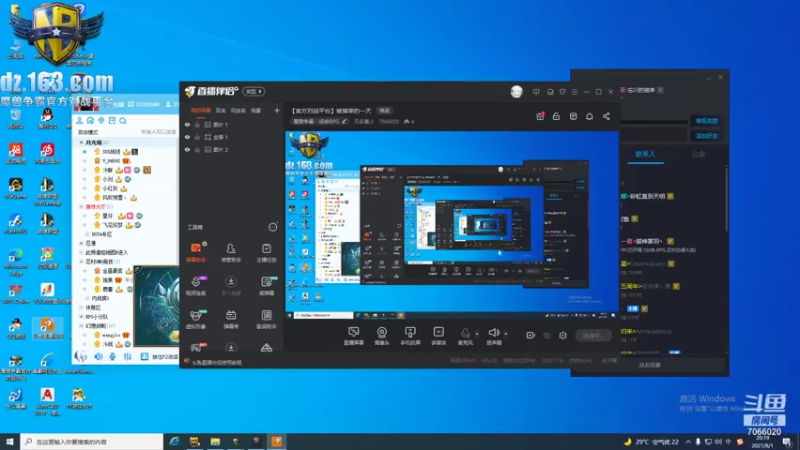Open the stream settings gear
The image size is (800, 450).
563,335
